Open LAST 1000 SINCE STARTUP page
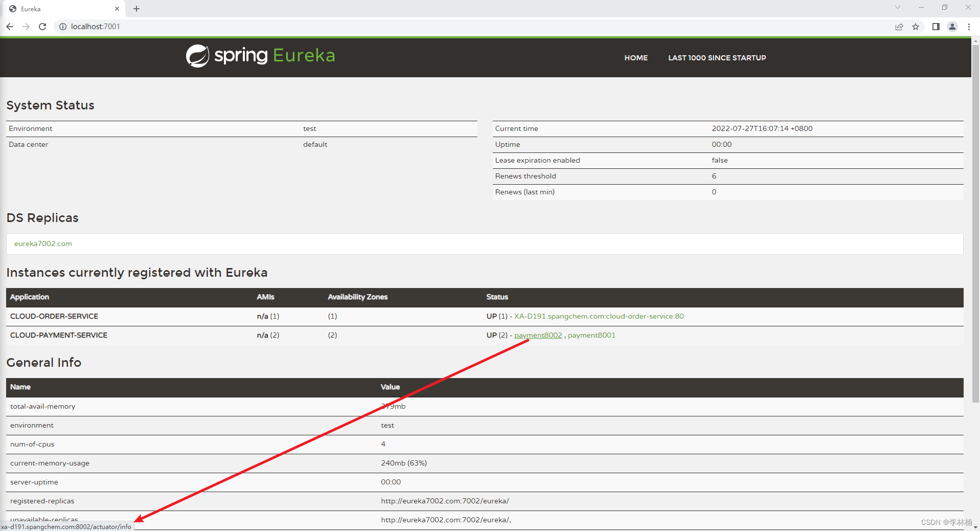This screenshot has height=531, width=980. click(717, 58)
